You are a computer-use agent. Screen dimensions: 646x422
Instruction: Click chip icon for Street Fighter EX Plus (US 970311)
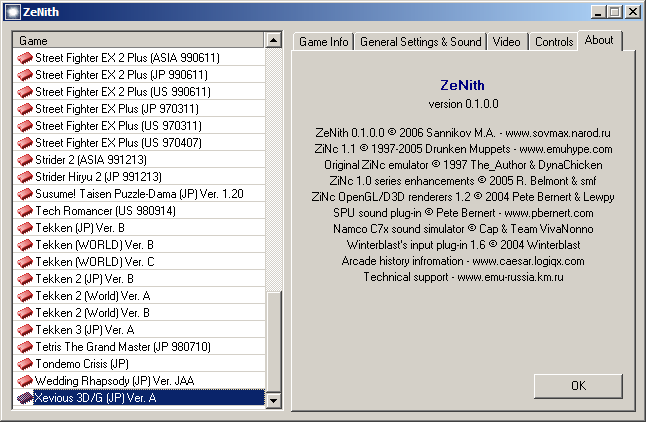tap(25, 126)
